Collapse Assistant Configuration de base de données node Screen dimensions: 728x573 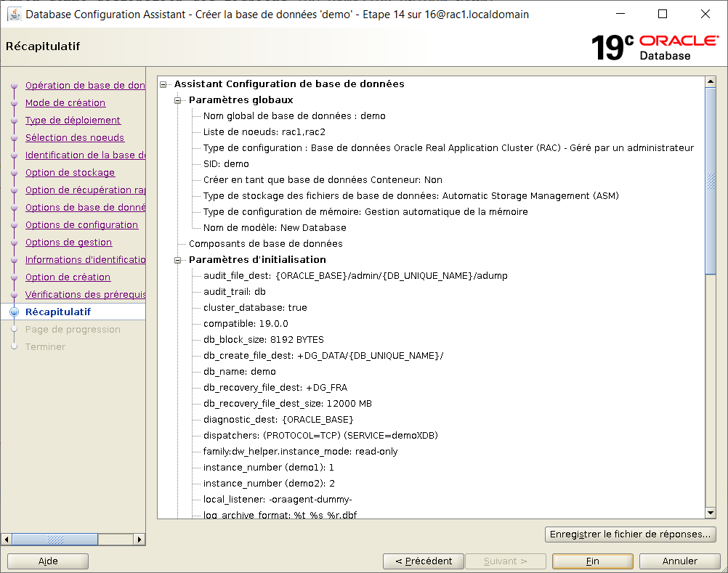tap(163, 84)
